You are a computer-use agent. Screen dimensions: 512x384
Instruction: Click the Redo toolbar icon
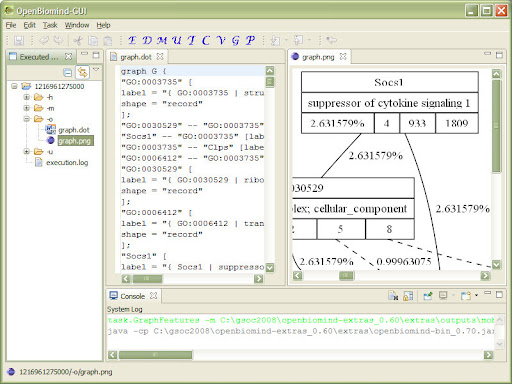(59, 40)
